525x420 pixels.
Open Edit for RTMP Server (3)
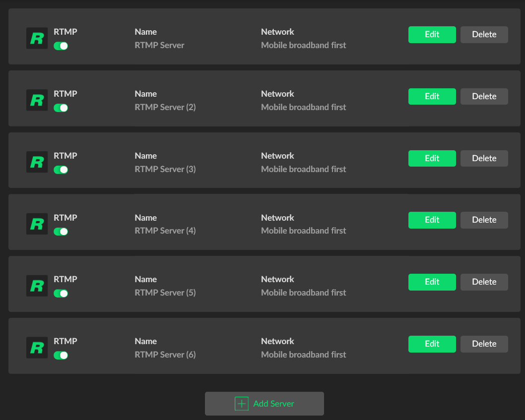tap(432, 158)
